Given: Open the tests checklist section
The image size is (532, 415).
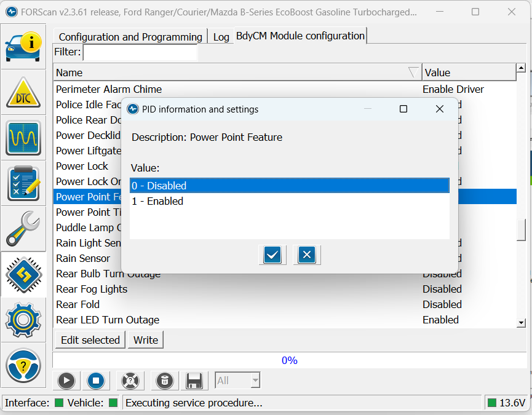Looking at the screenshot, I should tap(23, 183).
